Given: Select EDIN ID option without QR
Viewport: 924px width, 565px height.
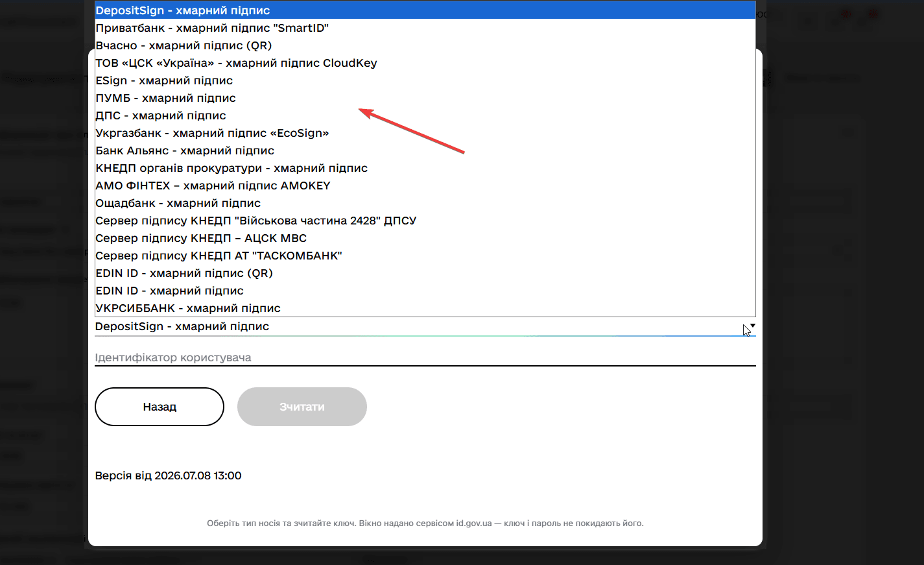Looking at the screenshot, I should 425,291.
